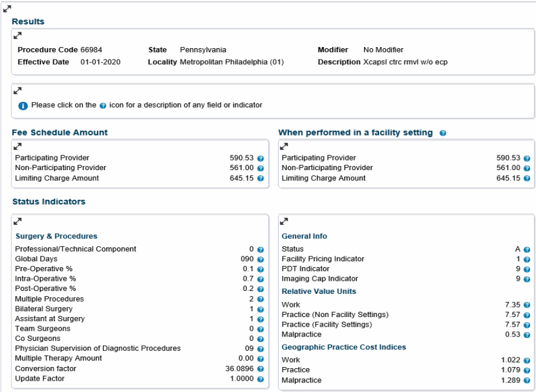The image size is (536, 392).
Task: View help for Facility Pricing Indicator
Action: click(527, 259)
